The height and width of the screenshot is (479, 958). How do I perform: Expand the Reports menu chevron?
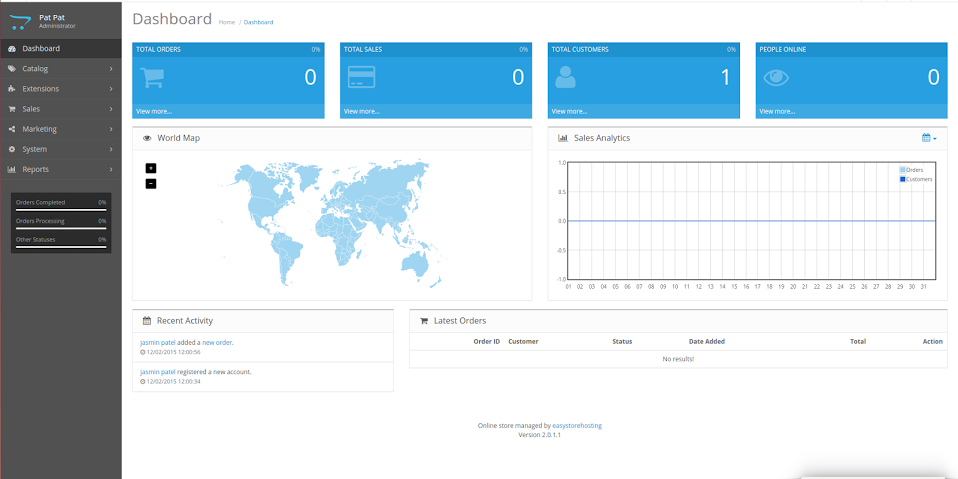[111, 170]
